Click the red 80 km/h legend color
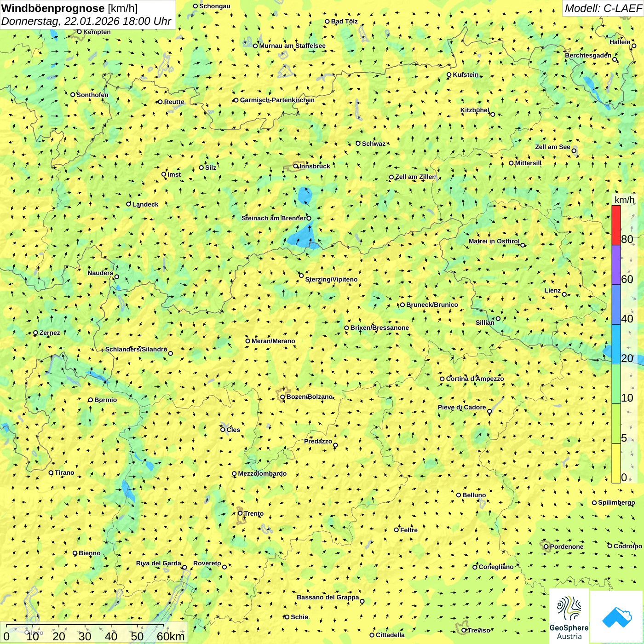This screenshot has height=644, width=644. (x=616, y=225)
